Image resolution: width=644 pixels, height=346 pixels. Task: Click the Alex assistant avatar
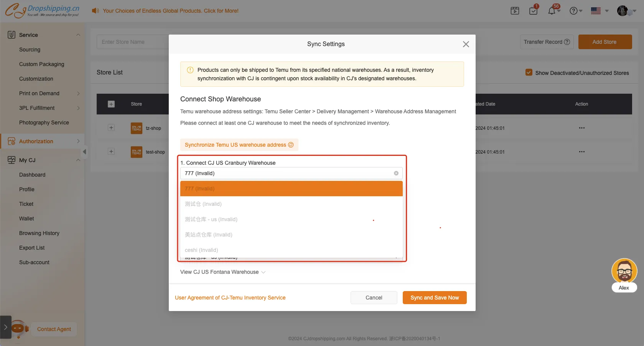point(624,271)
